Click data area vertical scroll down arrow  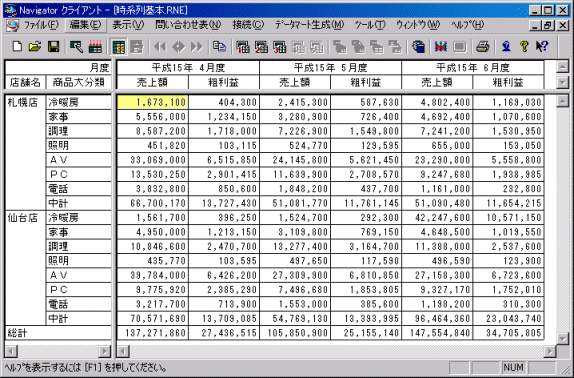tap(562, 338)
